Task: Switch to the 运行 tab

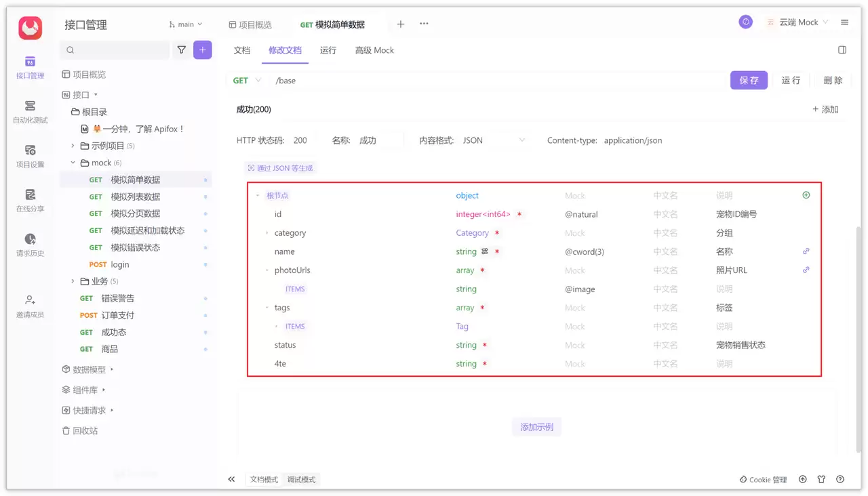Action: coord(328,50)
